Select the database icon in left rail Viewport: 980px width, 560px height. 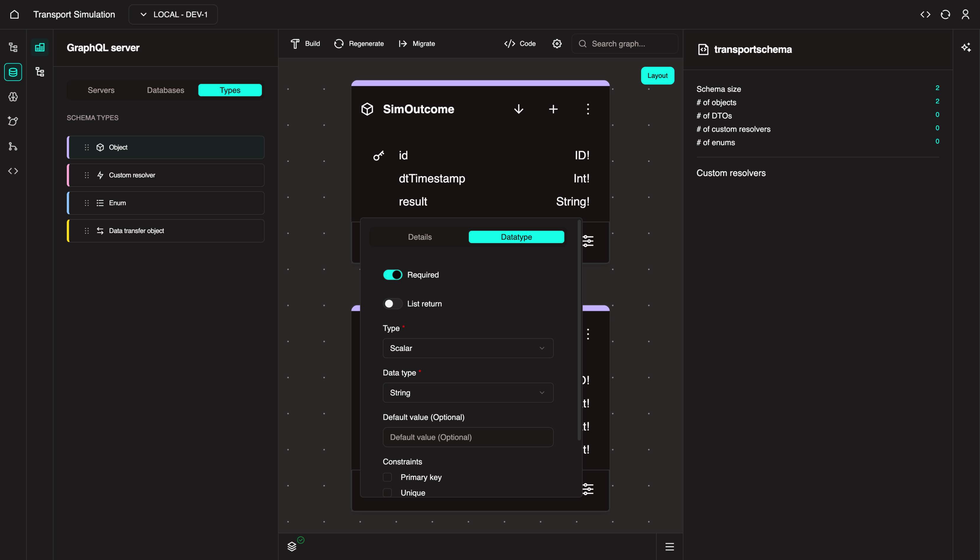pyautogui.click(x=13, y=72)
